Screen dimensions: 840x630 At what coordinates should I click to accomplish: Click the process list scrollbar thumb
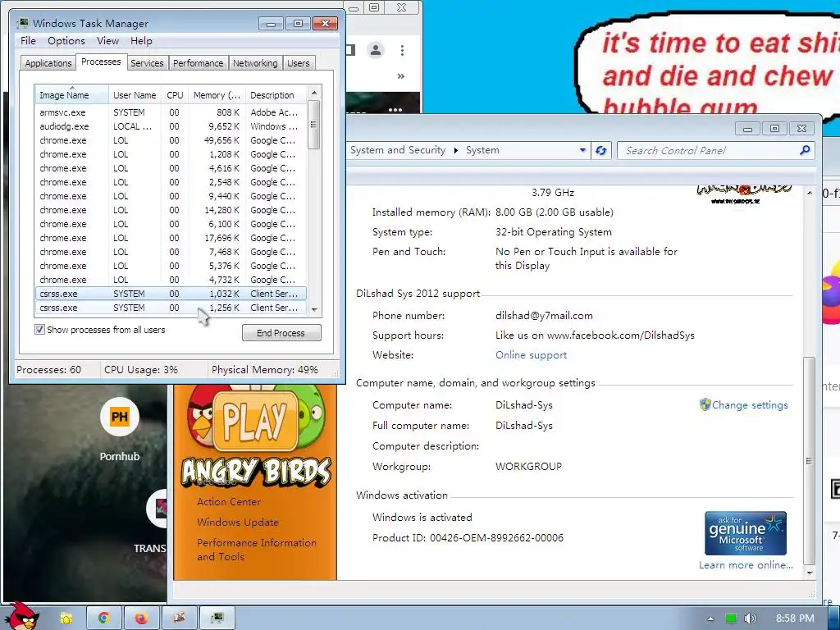(314, 125)
